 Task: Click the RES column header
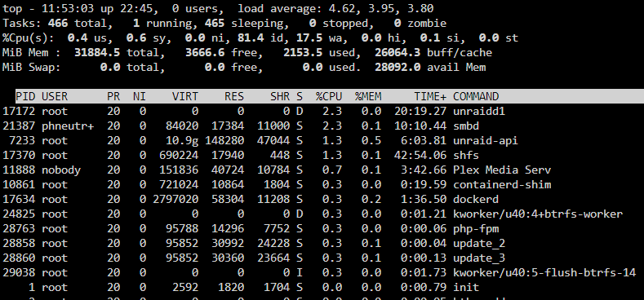click(x=234, y=97)
